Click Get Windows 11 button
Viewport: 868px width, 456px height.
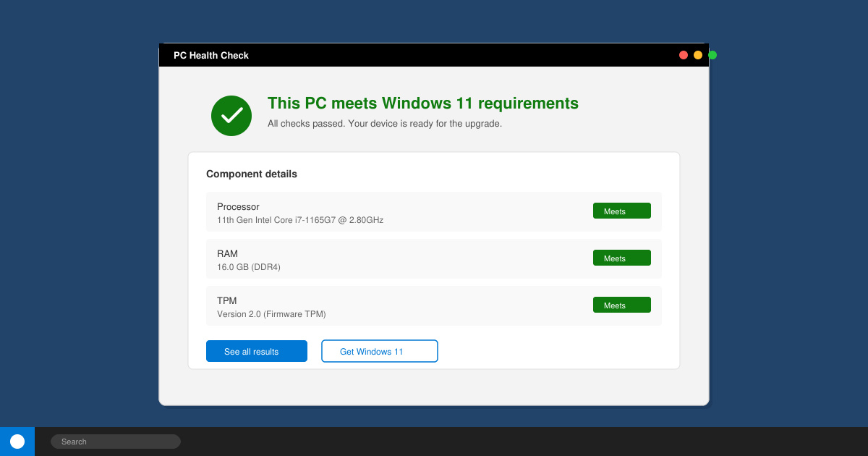tap(380, 351)
